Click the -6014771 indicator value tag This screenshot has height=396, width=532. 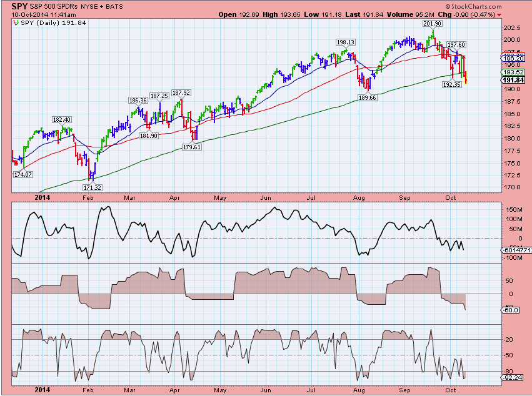(x=516, y=250)
